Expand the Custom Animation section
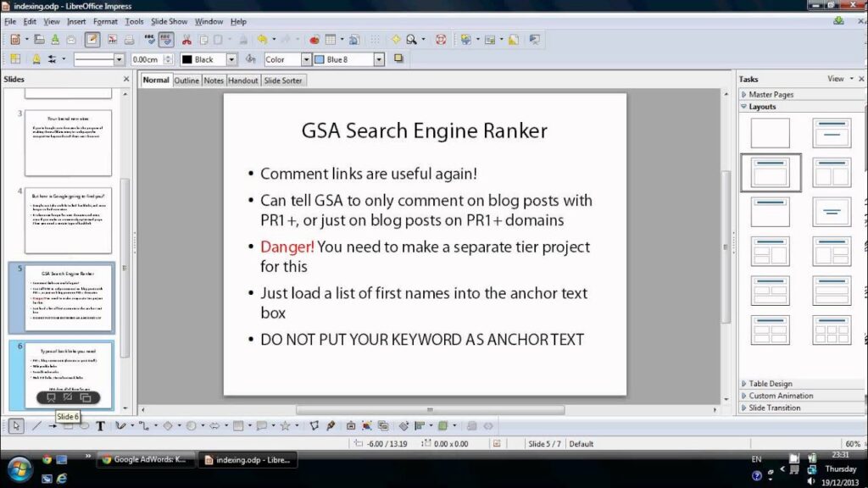Image resolution: width=868 pixels, height=488 pixels. click(781, 396)
